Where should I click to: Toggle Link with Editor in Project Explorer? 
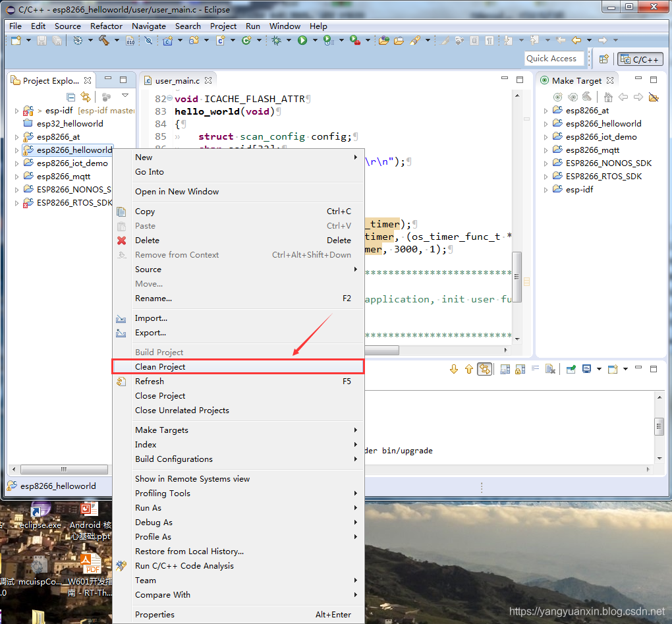click(x=86, y=97)
